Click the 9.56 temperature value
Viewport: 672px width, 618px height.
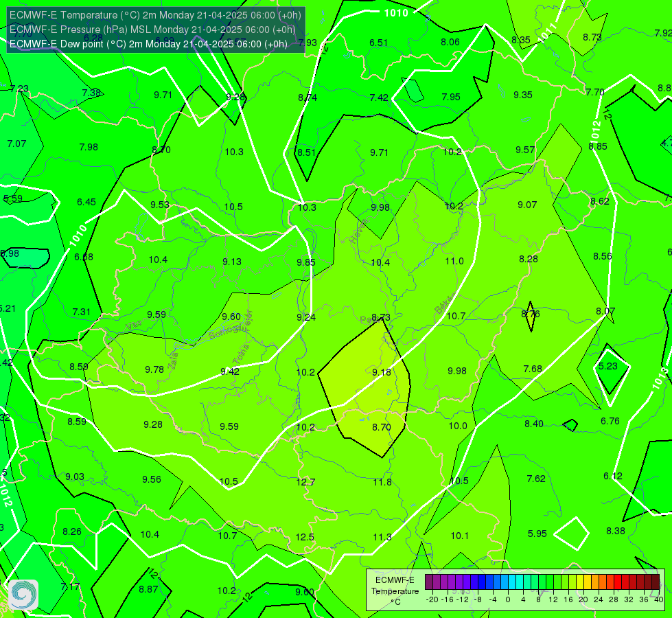[x=152, y=479]
